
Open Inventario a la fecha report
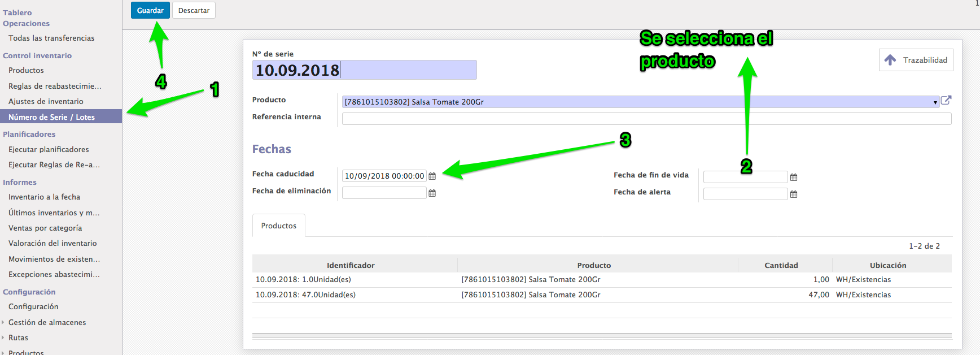pos(44,197)
